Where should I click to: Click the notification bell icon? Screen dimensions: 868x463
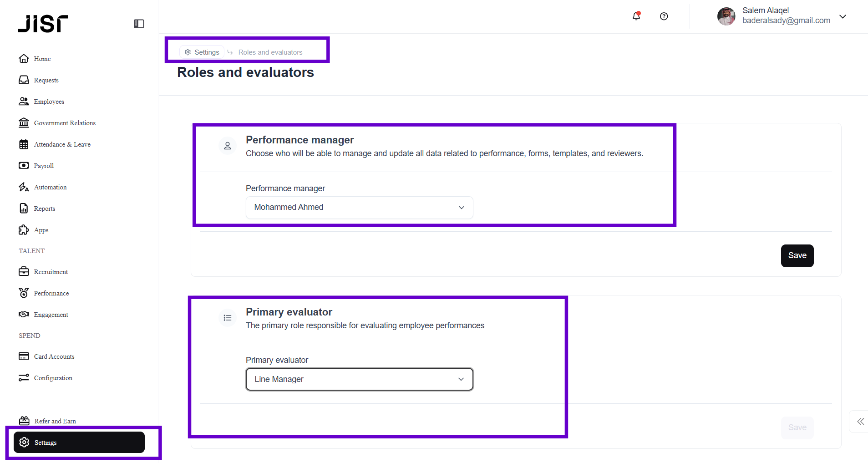[636, 16]
